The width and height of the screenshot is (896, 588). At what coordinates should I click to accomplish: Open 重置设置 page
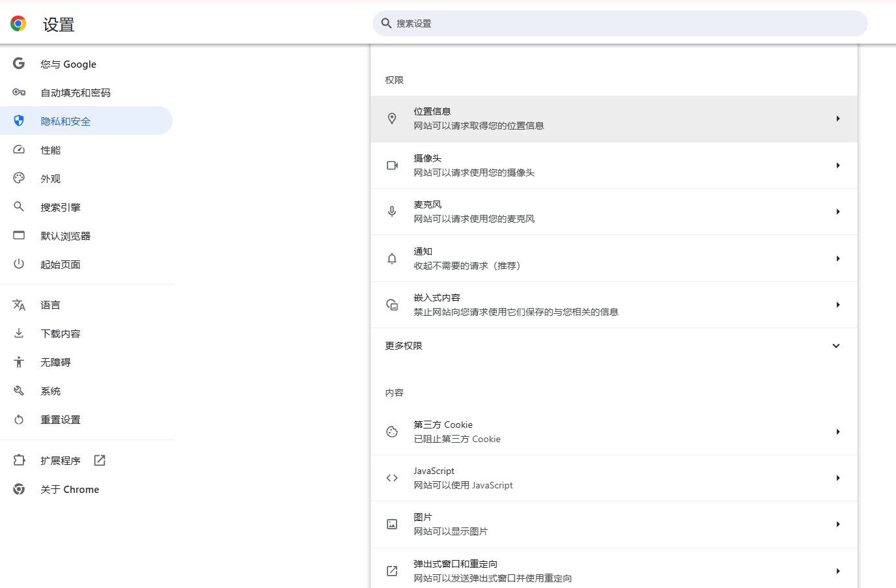pyautogui.click(x=87, y=419)
